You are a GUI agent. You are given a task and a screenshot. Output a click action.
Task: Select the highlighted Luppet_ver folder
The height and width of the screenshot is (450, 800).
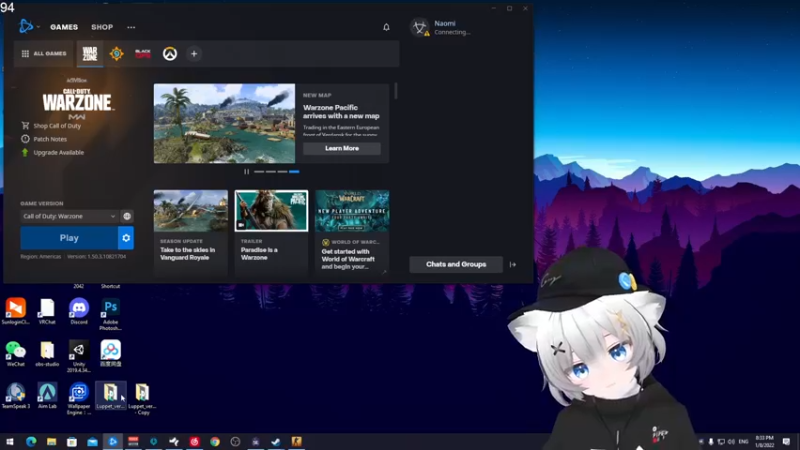point(110,396)
